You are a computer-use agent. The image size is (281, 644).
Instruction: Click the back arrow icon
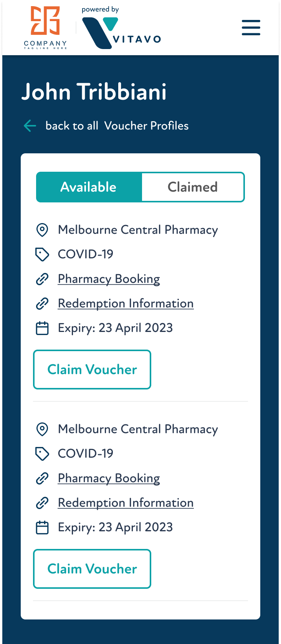click(x=30, y=126)
